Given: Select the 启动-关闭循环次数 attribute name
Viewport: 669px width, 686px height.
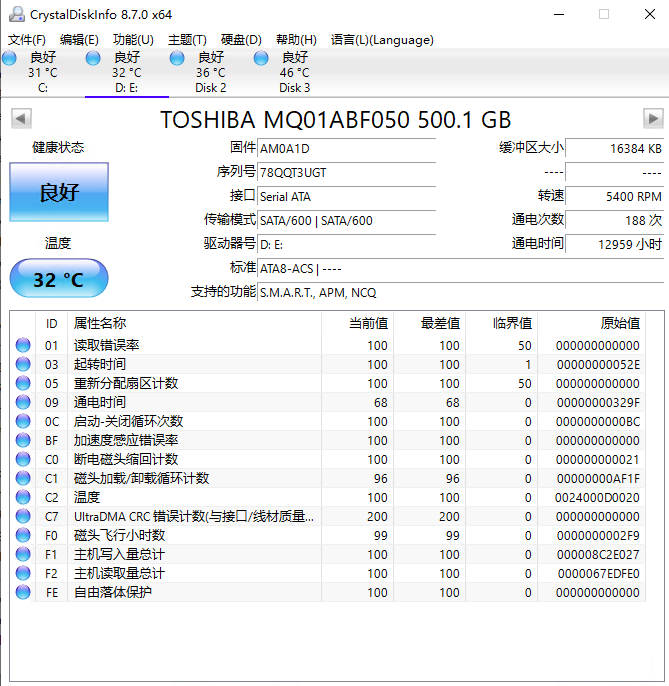Looking at the screenshot, I should 128,421.
